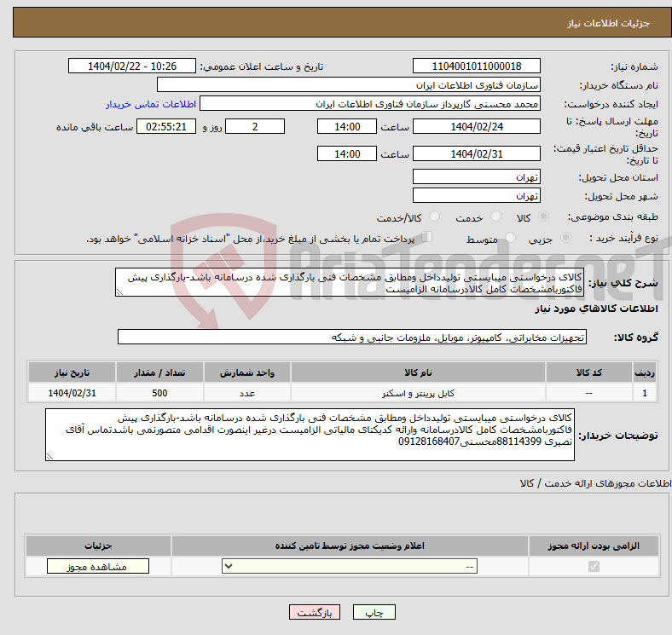Click the اعلام وضعیت مجوز column header

click(350, 546)
